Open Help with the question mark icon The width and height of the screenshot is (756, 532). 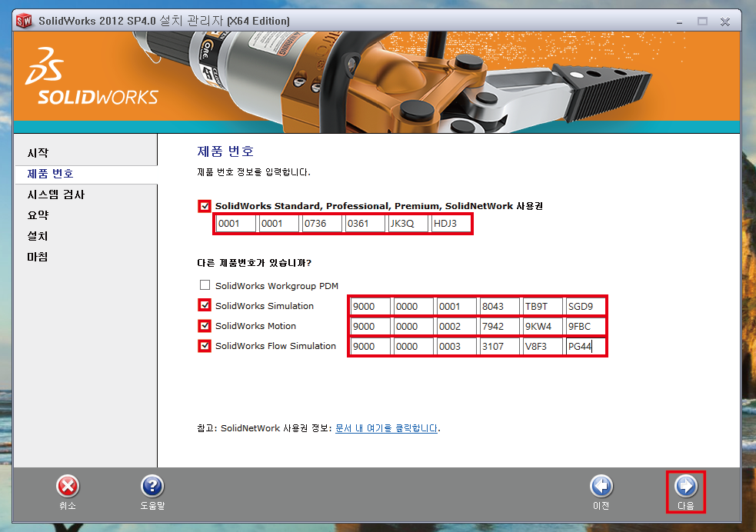pos(152,486)
